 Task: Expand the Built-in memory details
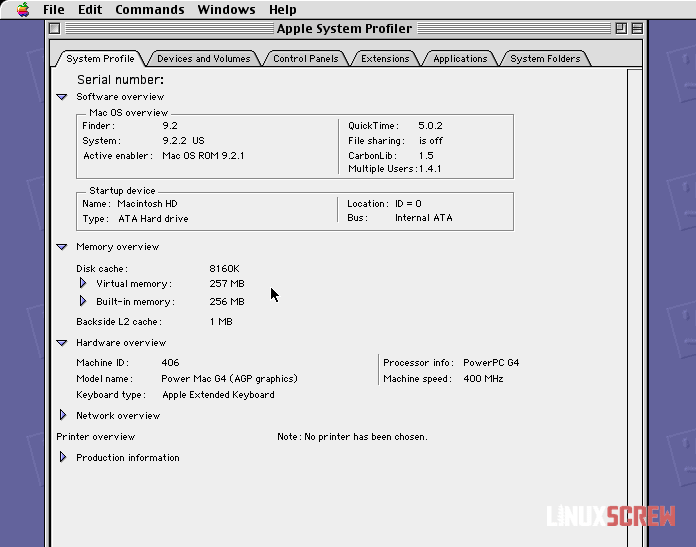(x=83, y=301)
